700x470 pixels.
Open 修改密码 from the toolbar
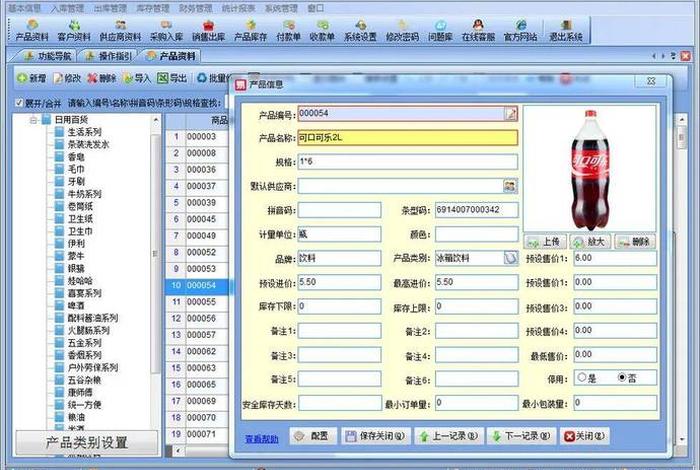[x=402, y=30]
